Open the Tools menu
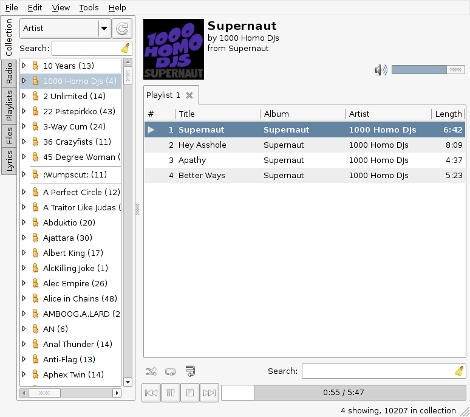The image size is (470, 417). point(89,7)
